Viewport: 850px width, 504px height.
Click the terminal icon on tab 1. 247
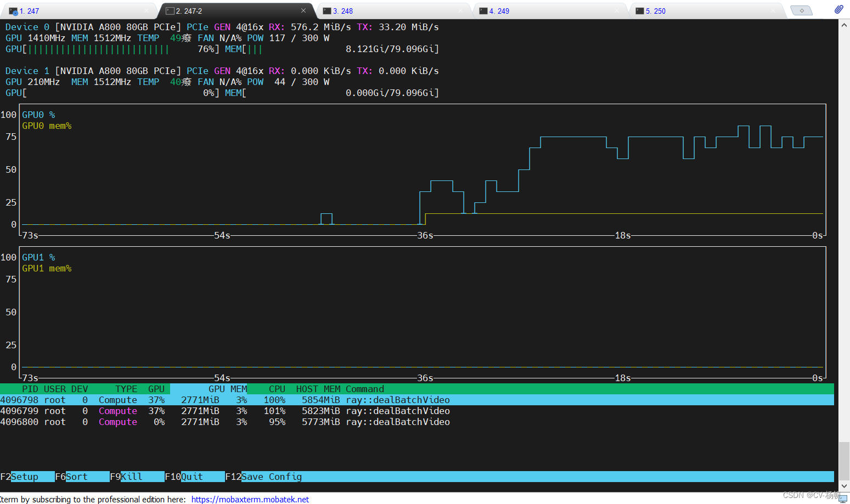(14, 11)
